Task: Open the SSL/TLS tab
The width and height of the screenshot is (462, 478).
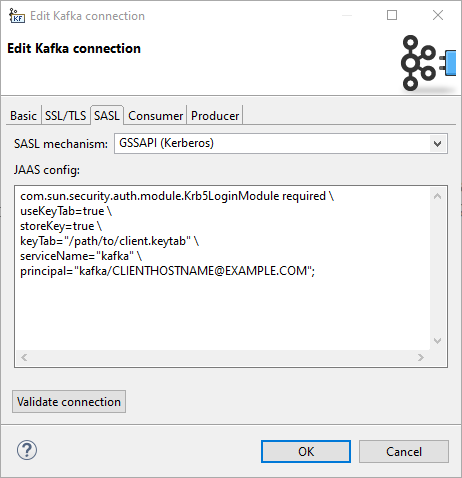Action: 65,116
